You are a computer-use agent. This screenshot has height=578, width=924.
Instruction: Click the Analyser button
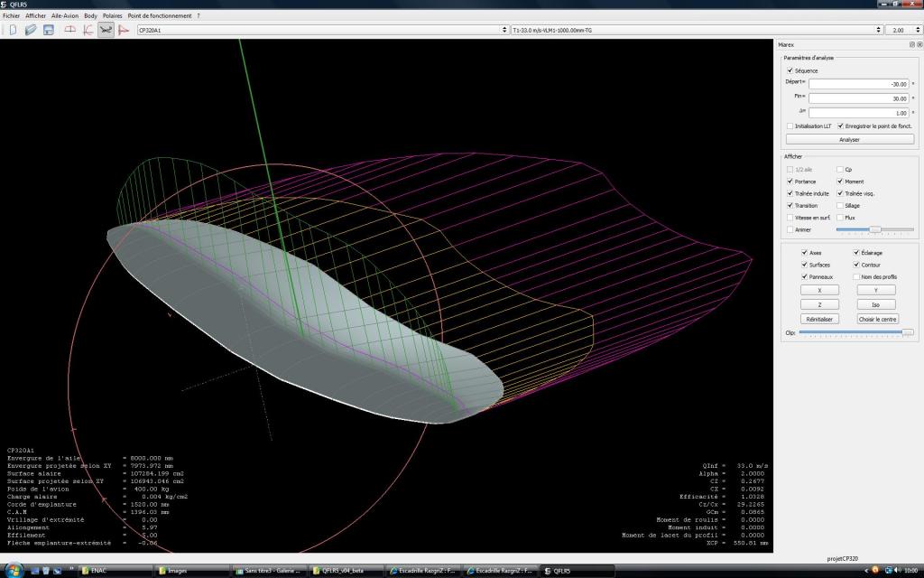(850, 140)
